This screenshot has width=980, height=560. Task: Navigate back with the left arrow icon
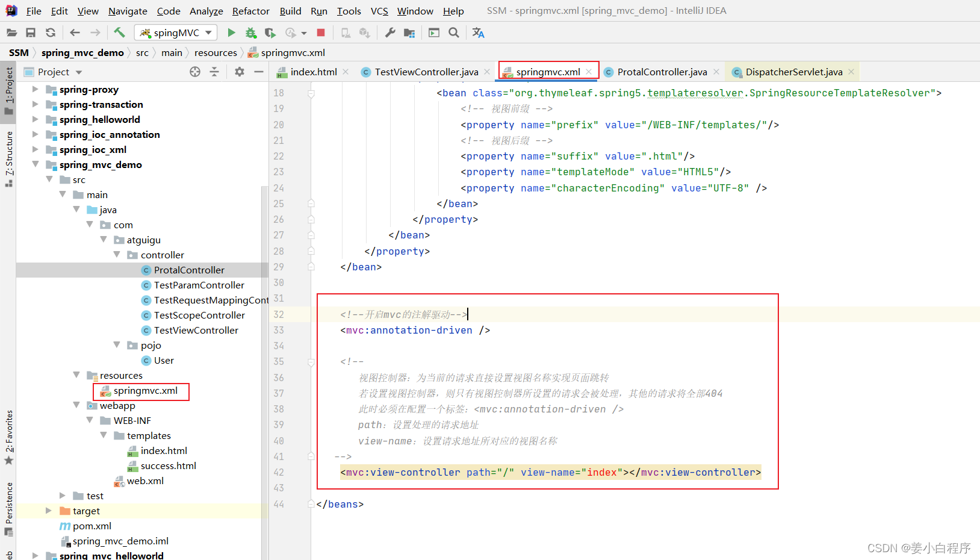pyautogui.click(x=75, y=33)
